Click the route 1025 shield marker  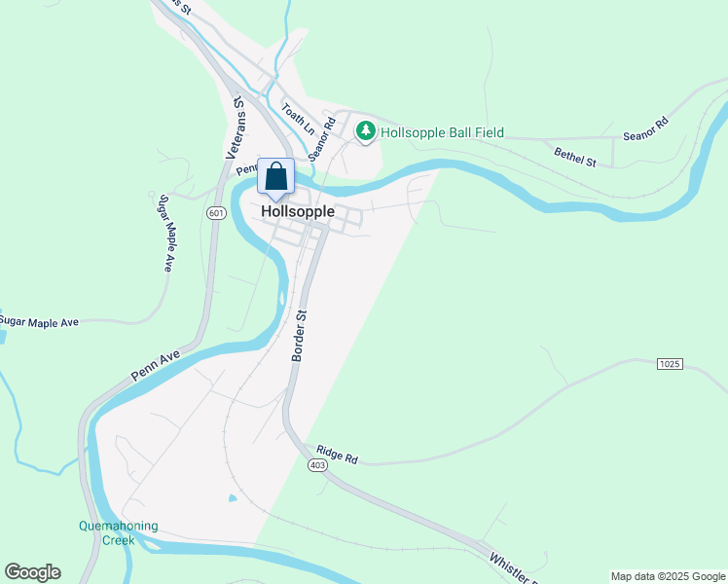coord(670,363)
